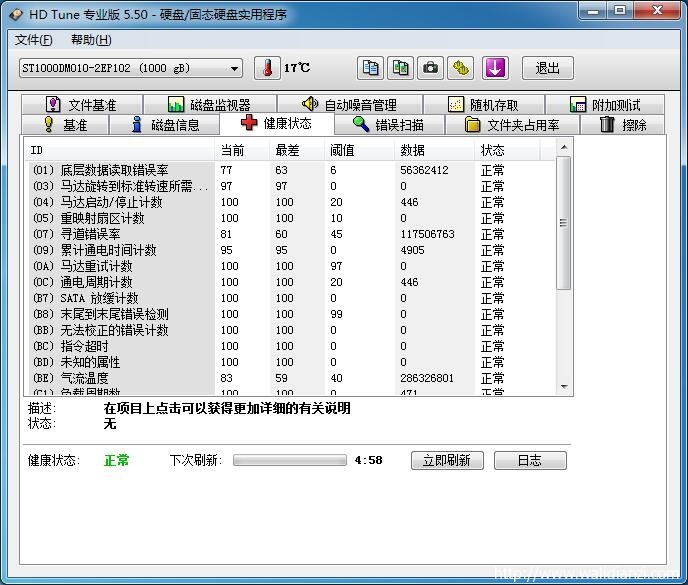
Task: Click the scrollbar down arrow of attribute list
Action: pos(564,387)
